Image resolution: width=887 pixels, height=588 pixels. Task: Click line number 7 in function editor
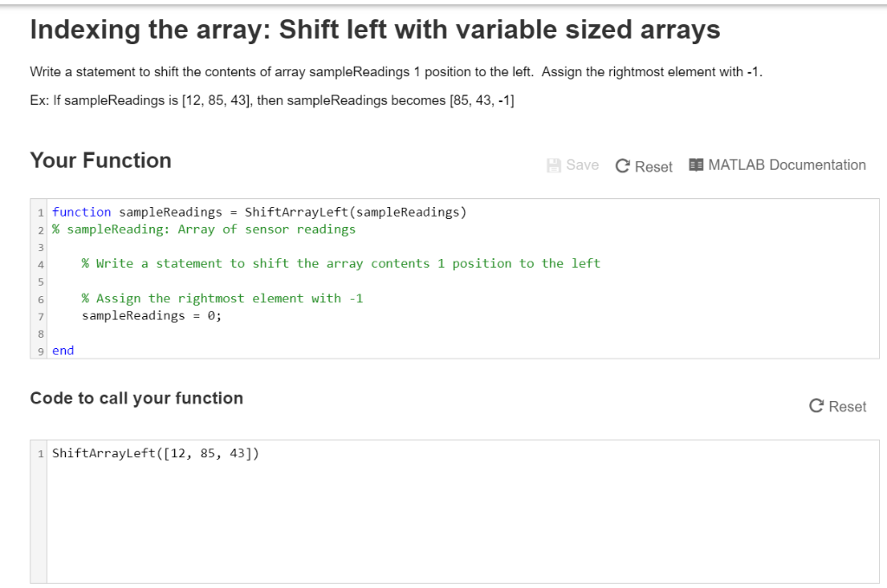(x=41, y=317)
